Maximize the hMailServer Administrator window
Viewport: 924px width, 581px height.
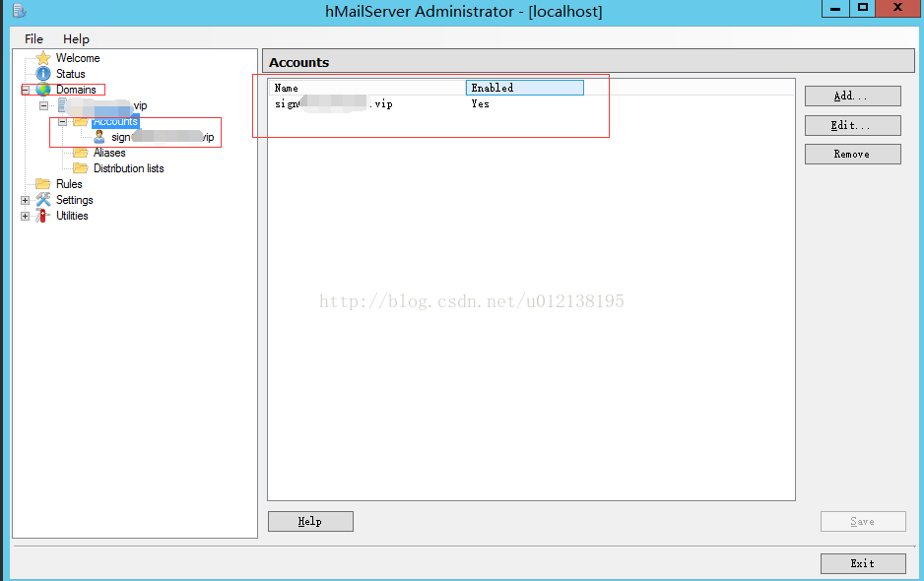862,8
